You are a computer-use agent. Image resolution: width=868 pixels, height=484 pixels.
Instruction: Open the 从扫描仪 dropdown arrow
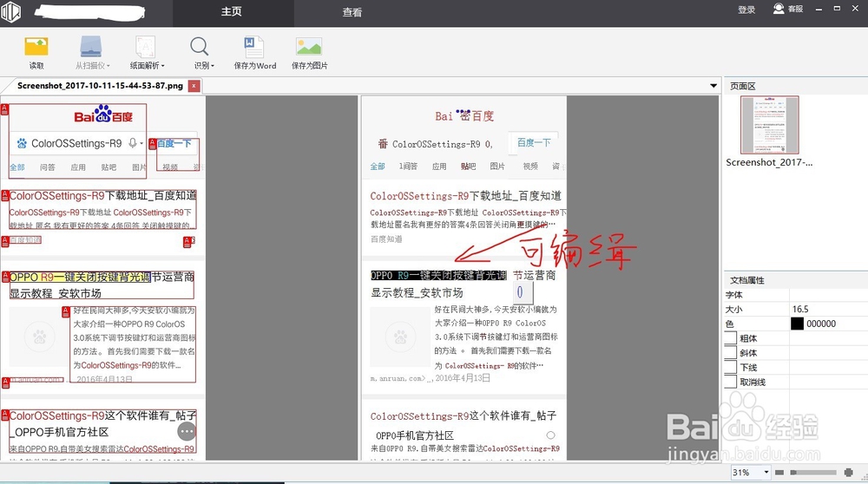[108, 66]
